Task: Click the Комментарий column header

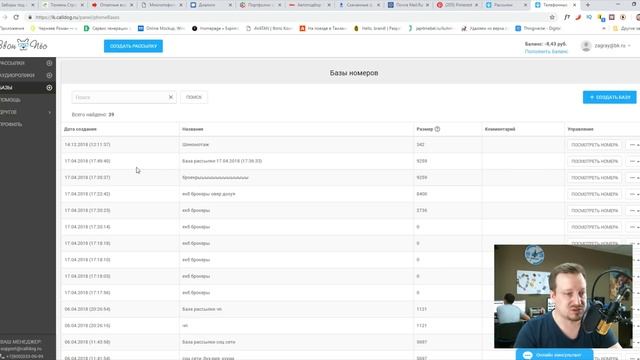Action: (x=500, y=129)
